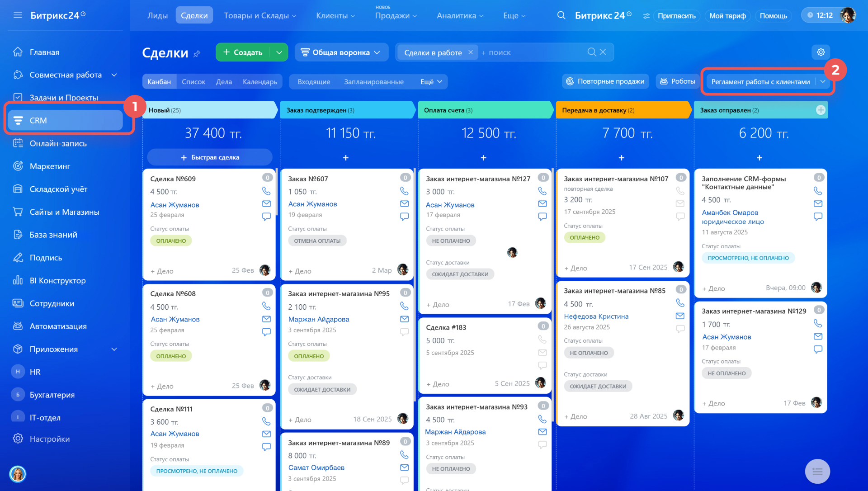
Task: Open Маркетинг in sidebar
Action: pyautogui.click(x=50, y=166)
